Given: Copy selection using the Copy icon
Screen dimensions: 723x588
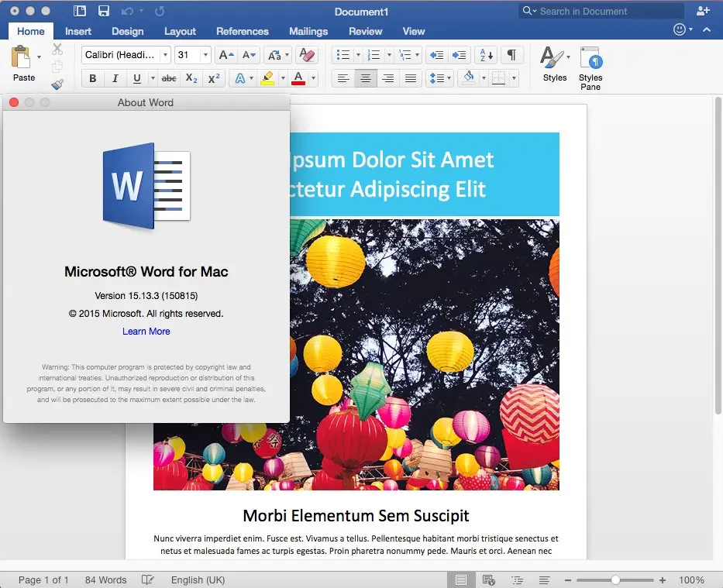Looking at the screenshot, I should [x=57, y=67].
